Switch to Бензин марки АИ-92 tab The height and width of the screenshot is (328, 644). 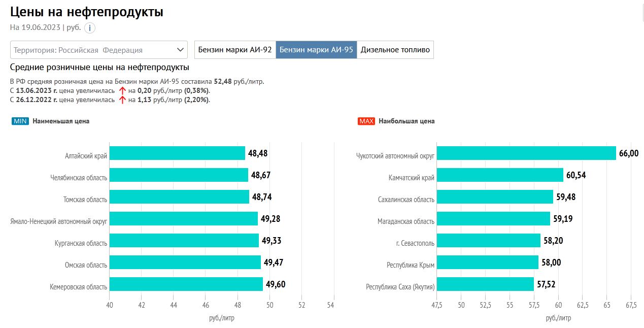tap(235, 50)
